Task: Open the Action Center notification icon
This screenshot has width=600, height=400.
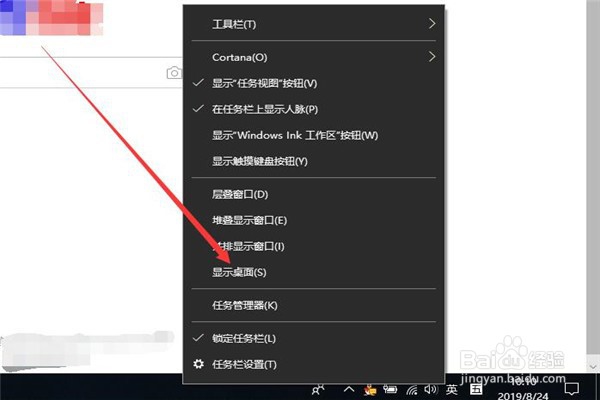Action: pyautogui.click(x=572, y=389)
